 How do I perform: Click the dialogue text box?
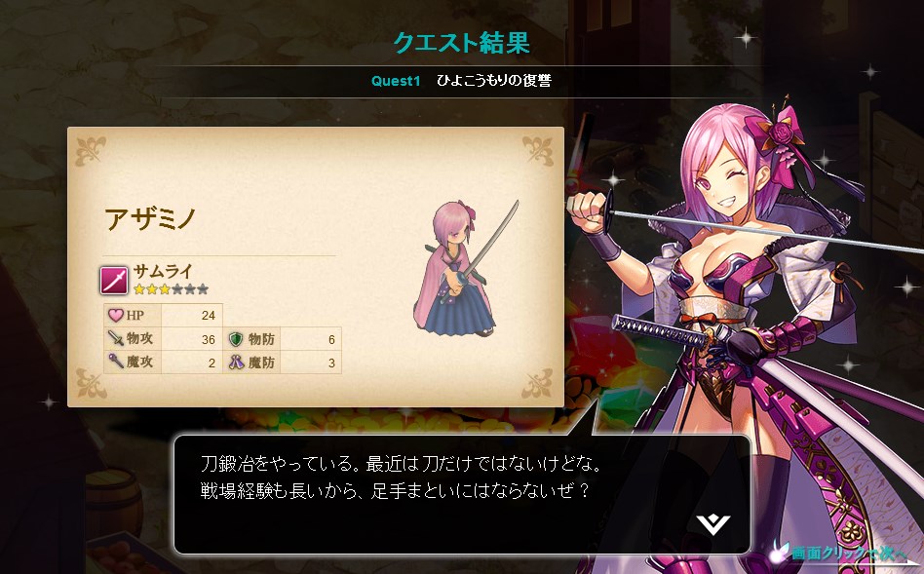[x=463, y=494]
